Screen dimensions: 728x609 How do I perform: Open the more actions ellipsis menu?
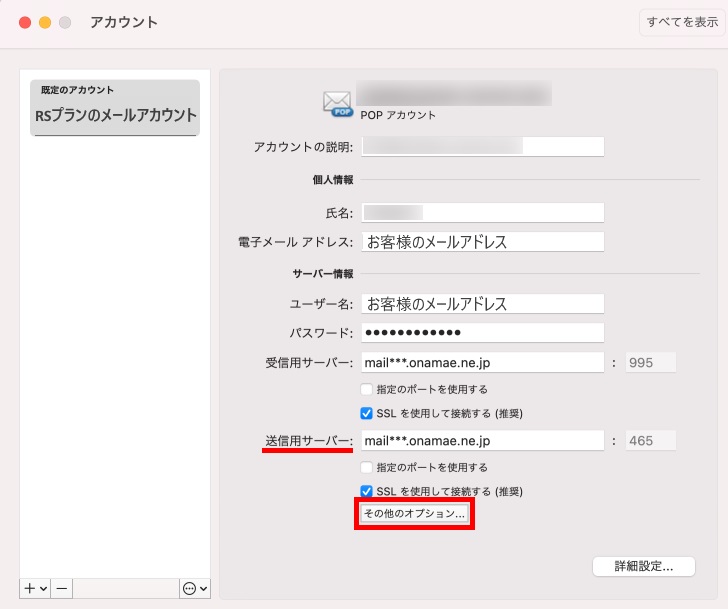(189, 589)
